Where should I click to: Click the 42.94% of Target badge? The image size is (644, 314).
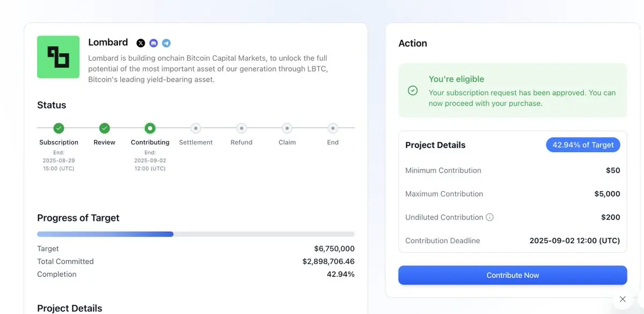(583, 145)
